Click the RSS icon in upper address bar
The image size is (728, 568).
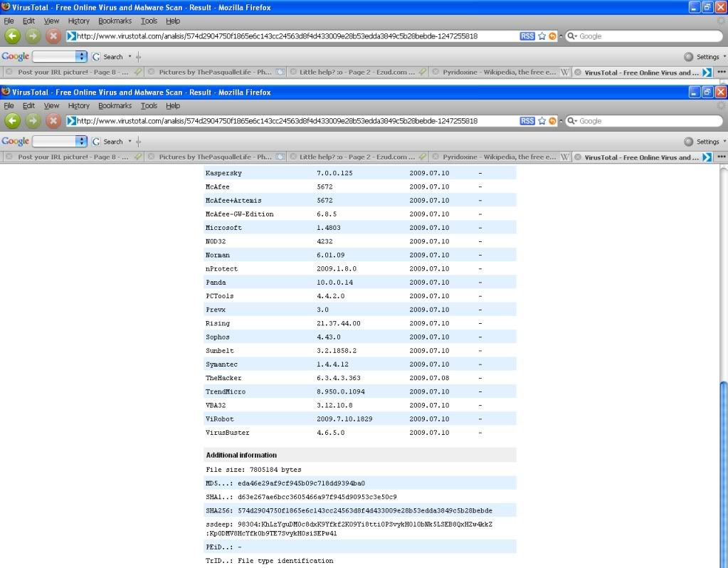[527, 36]
